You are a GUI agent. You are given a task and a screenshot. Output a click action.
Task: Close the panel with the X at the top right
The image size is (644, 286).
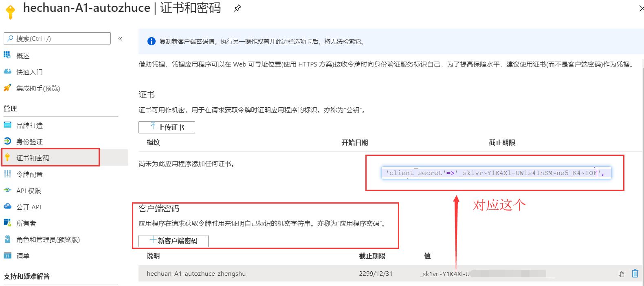641,8
